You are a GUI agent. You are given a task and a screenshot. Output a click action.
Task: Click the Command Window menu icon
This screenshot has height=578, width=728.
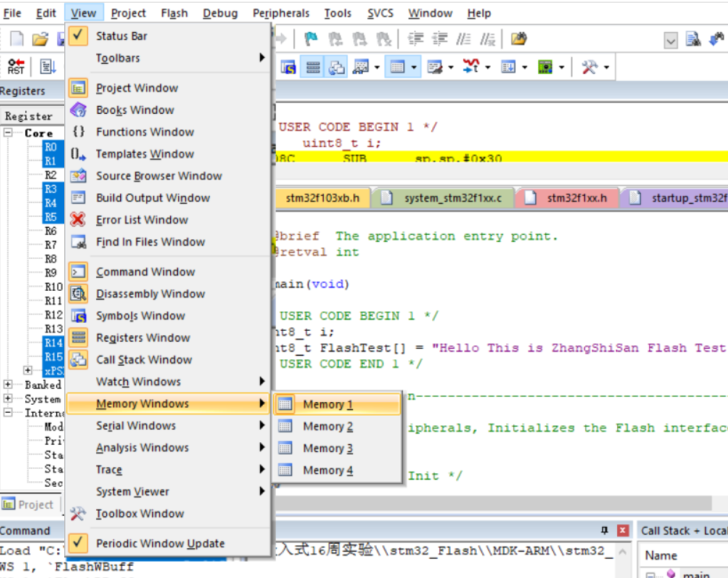(x=78, y=272)
